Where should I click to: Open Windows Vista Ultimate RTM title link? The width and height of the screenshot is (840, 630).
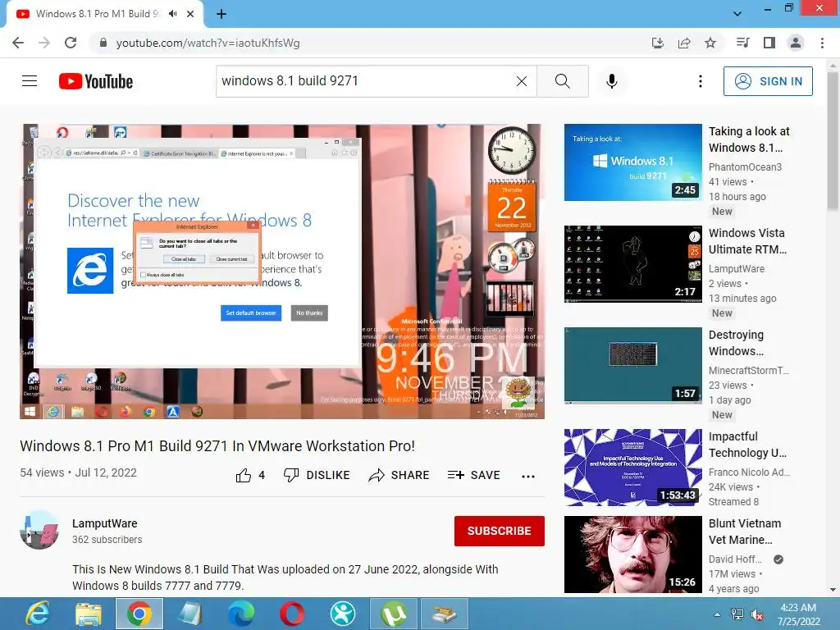(x=747, y=241)
